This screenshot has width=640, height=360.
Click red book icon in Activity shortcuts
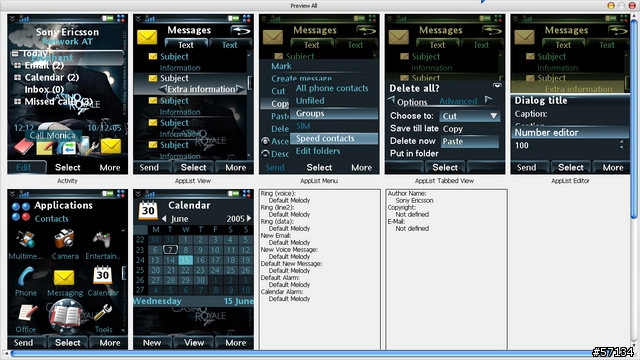tap(24, 146)
